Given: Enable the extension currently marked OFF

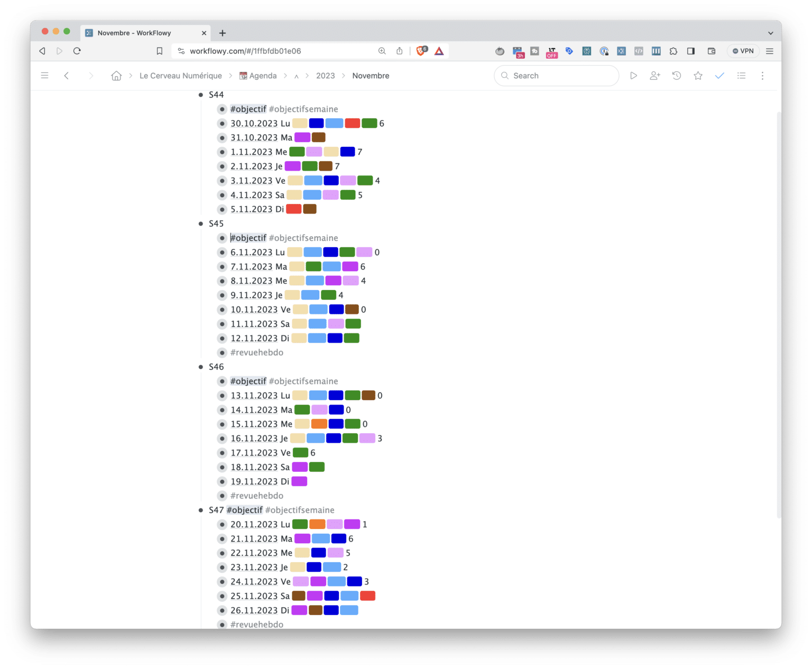Looking at the screenshot, I should tap(551, 51).
